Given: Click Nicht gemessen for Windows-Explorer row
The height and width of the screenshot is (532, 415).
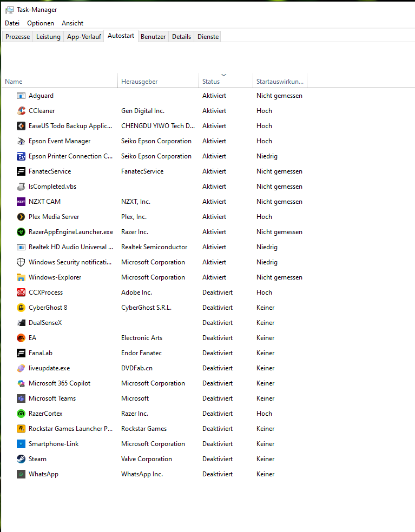Looking at the screenshot, I should 279,277.
